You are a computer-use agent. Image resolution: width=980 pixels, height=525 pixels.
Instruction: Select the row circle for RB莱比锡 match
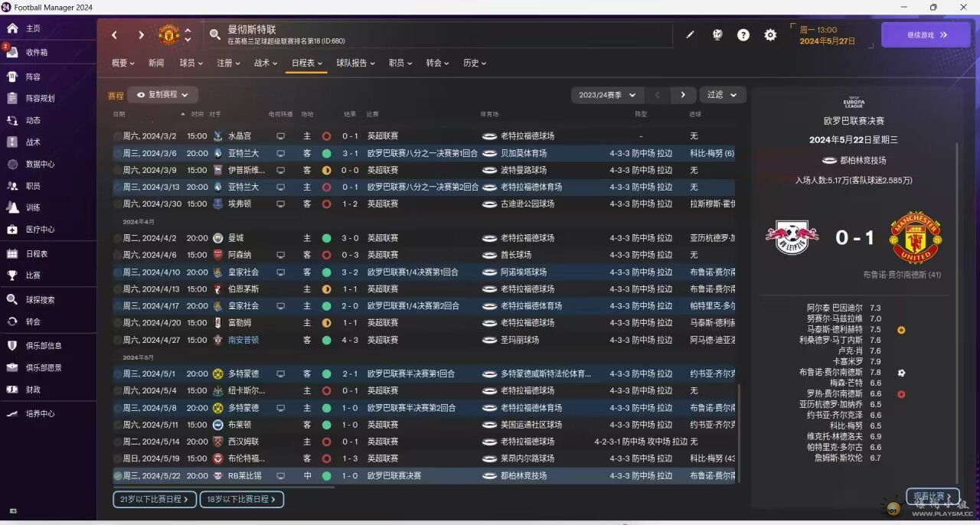click(x=118, y=476)
